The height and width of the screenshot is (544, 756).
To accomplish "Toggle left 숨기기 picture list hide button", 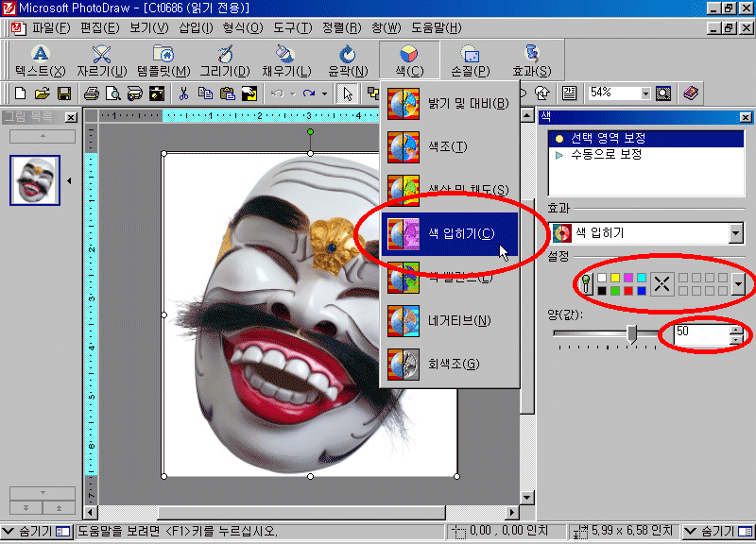I will coord(36,532).
